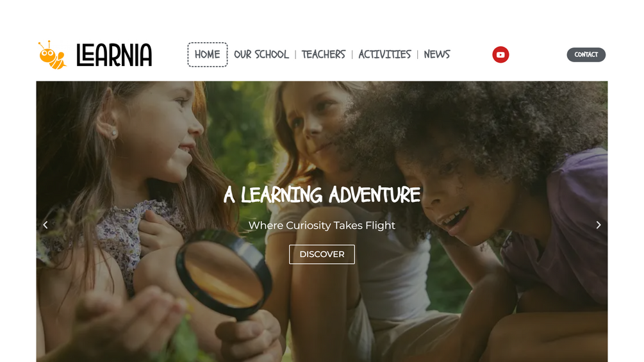Click the Contact button
This screenshot has width=644, height=362.
coord(586,54)
